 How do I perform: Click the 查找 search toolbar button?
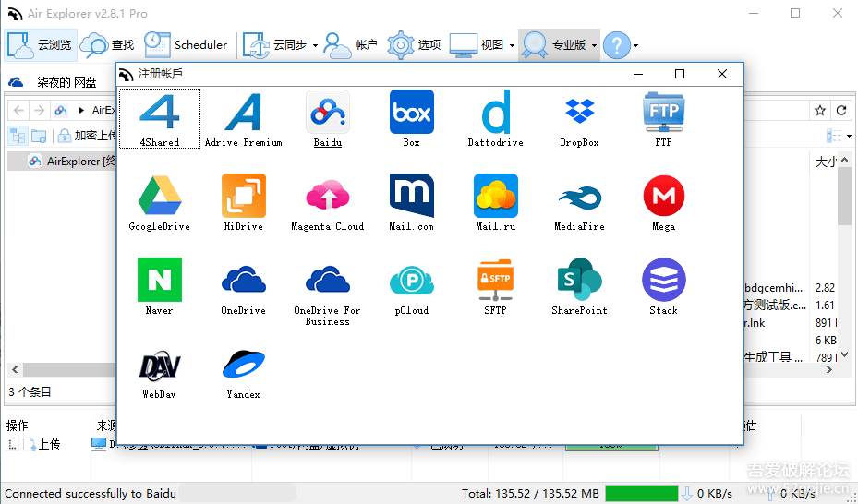[107, 44]
